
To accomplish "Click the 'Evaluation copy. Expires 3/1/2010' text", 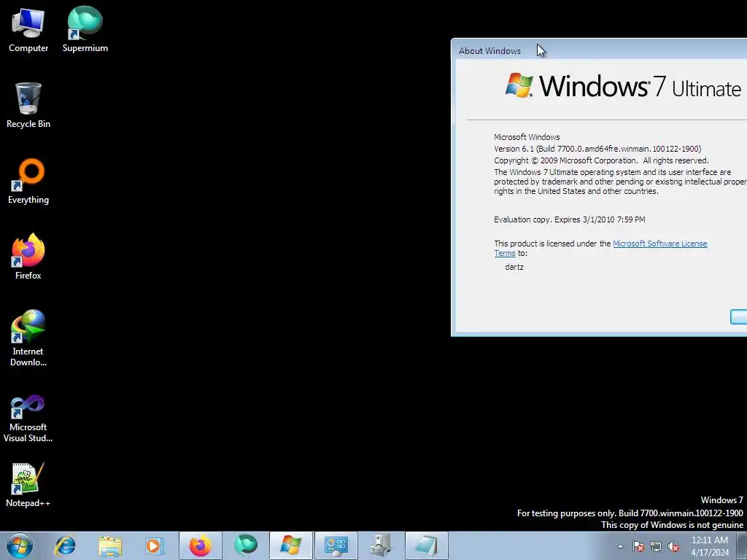I will click(x=569, y=219).
